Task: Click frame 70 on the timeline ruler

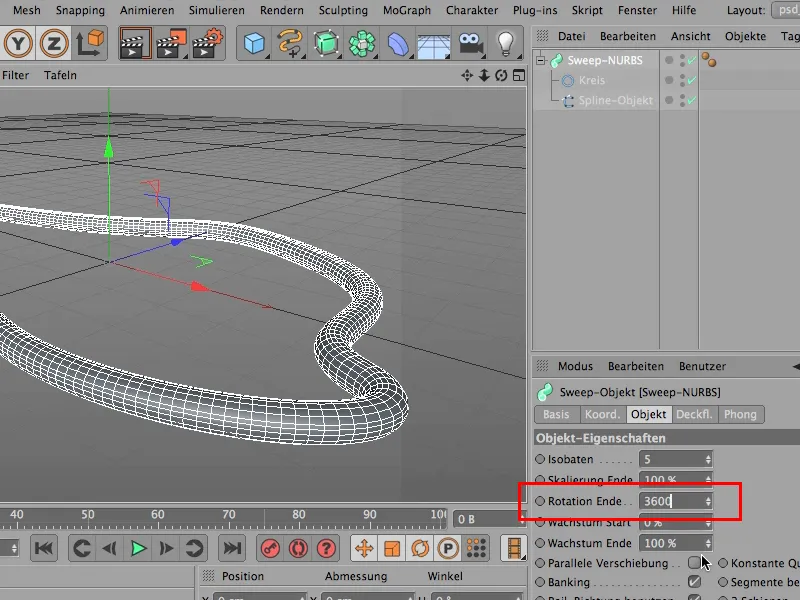Action: click(229, 515)
